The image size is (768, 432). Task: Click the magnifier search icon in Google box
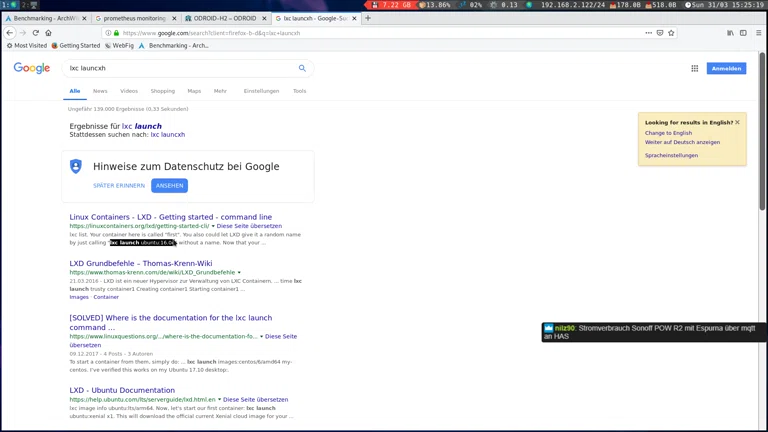tap(302, 68)
